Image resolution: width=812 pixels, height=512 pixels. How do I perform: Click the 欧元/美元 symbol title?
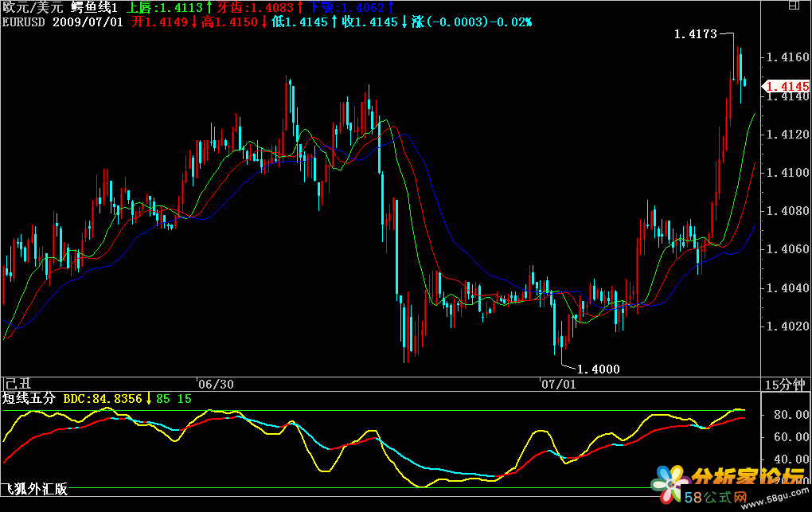[x=33, y=7]
